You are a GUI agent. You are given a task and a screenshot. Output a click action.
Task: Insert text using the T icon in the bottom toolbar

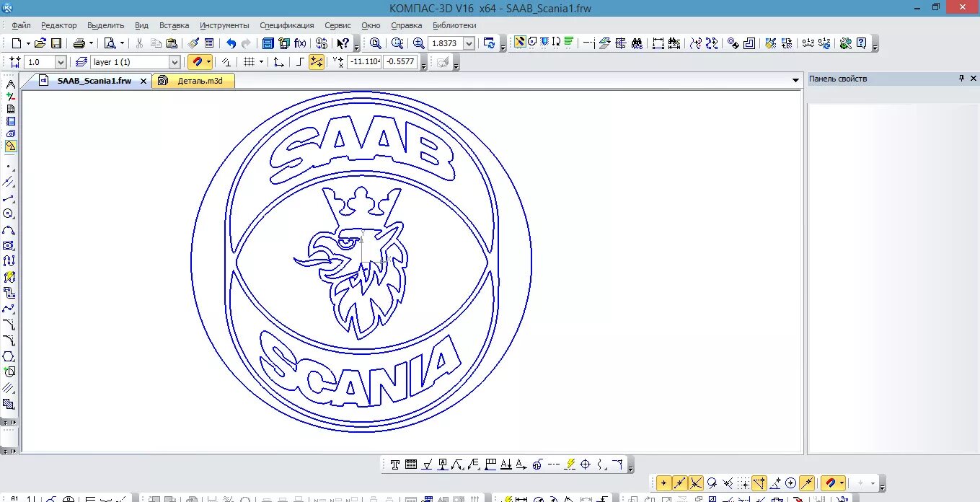tap(395, 464)
